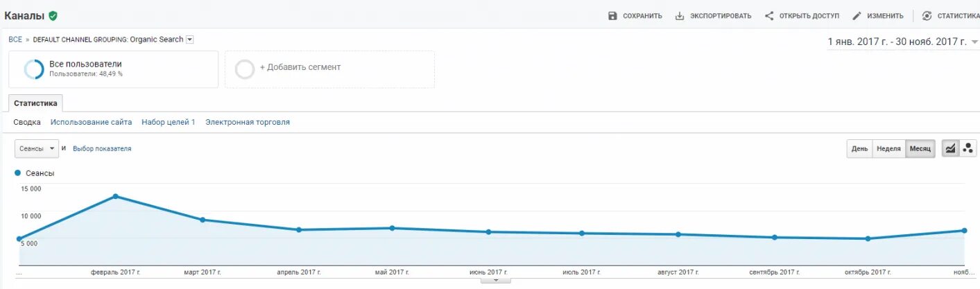
Task: Open Набор целей 1 subtab
Action: [169, 122]
